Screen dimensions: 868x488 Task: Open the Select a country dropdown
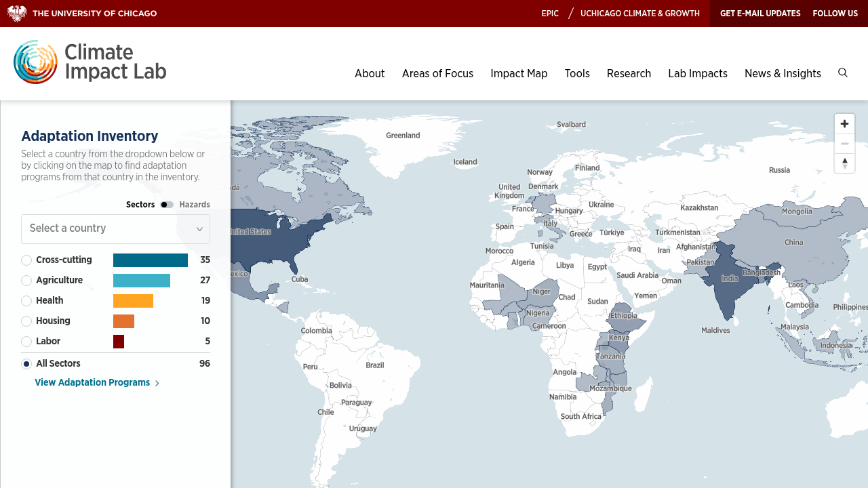click(x=115, y=229)
